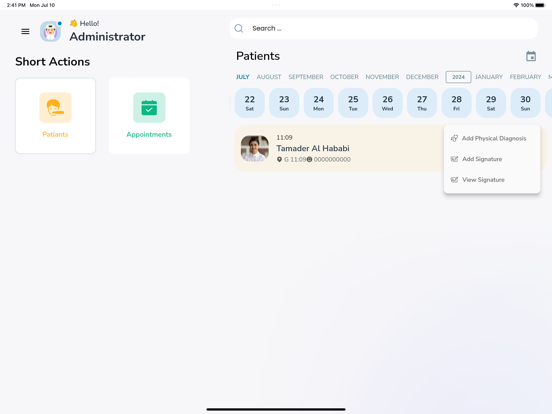Image resolution: width=552 pixels, height=414 pixels.
Task: Select the OCTOBER month tab
Action: (x=344, y=77)
